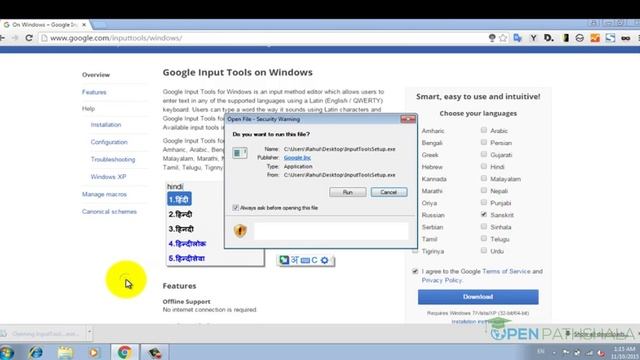Check the Nepali language checkbox

(x=484, y=190)
